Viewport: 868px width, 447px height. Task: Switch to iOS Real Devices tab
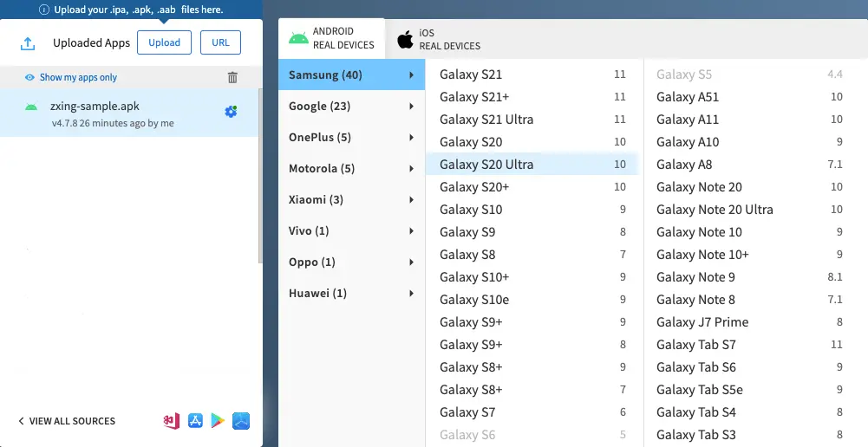point(439,39)
